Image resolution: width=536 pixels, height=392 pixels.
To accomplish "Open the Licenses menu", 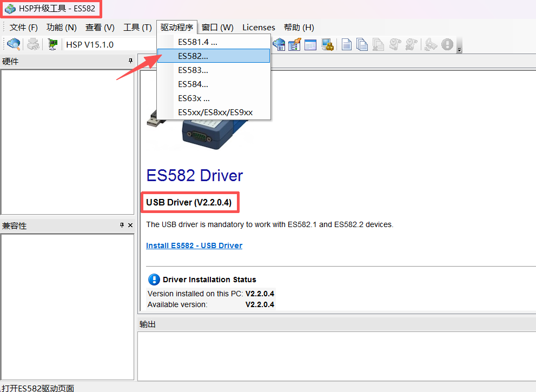I will pos(259,28).
